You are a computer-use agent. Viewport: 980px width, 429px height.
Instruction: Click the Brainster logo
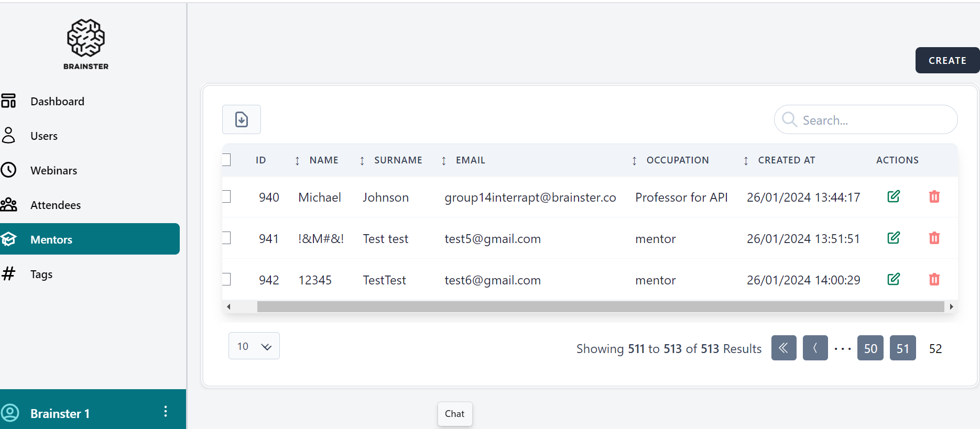tap(86, 45)
